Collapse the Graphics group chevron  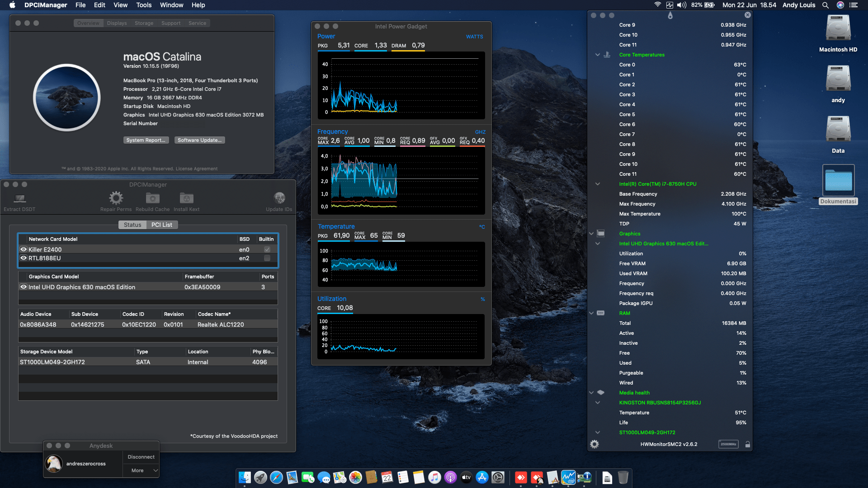[x=591, y=234]
